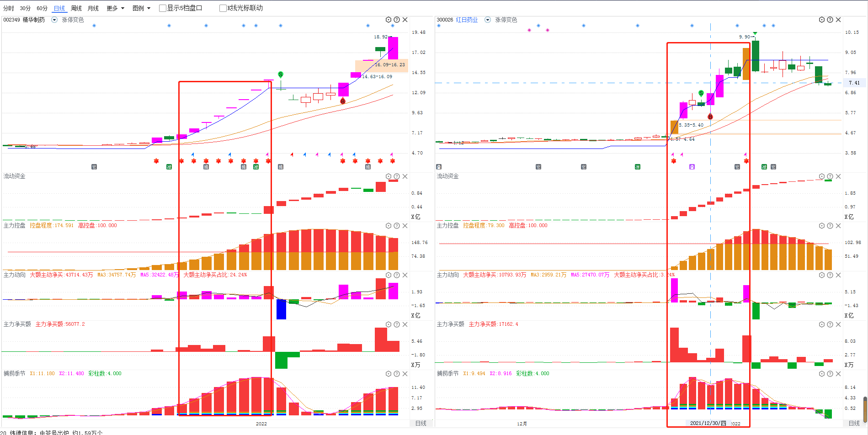Click the red B buy marker on 红日药业
This screenshot has width=868, height=435.
coord(710,117)
